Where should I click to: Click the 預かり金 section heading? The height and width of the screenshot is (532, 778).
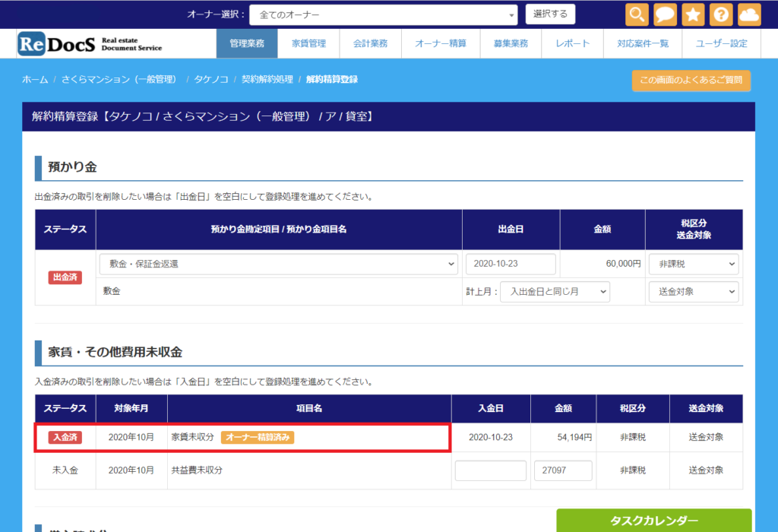pos(72,167)
